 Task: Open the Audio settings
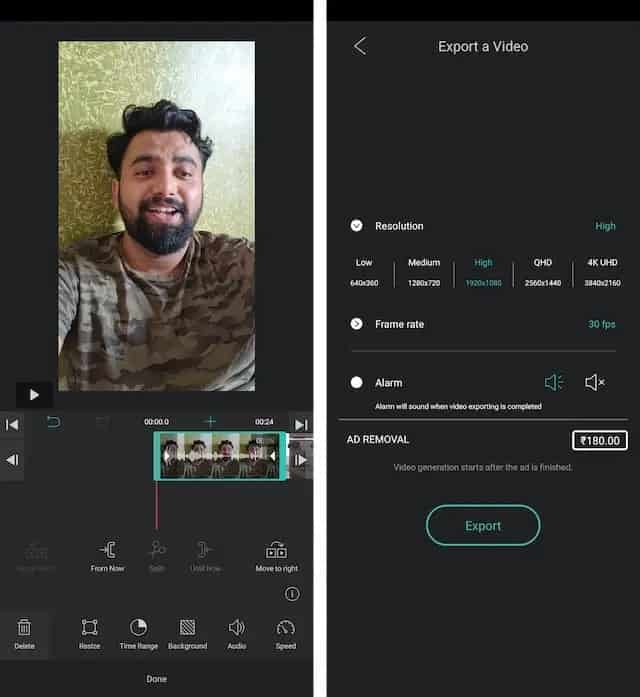click(x=237, y=633)
